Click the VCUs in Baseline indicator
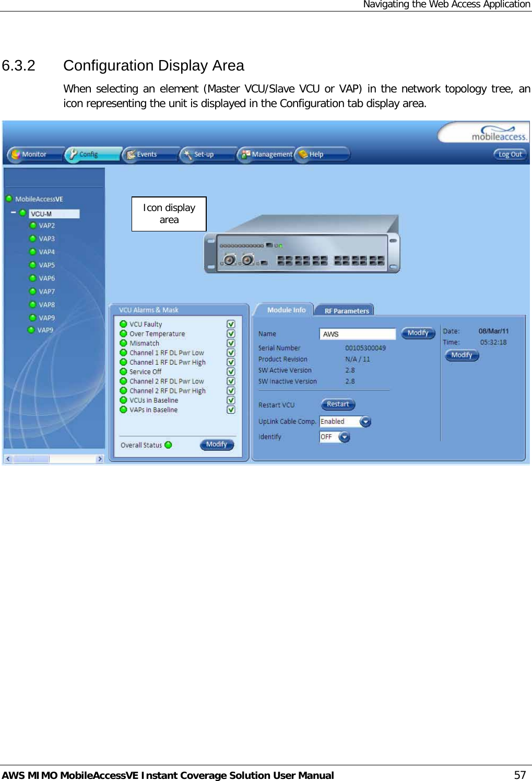This screenshot has height=781, width=532. click(x=124, y=400)
